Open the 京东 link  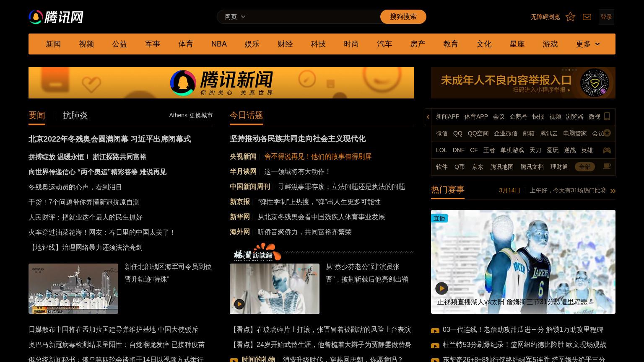pyautogui.click(x=478, y=167)
